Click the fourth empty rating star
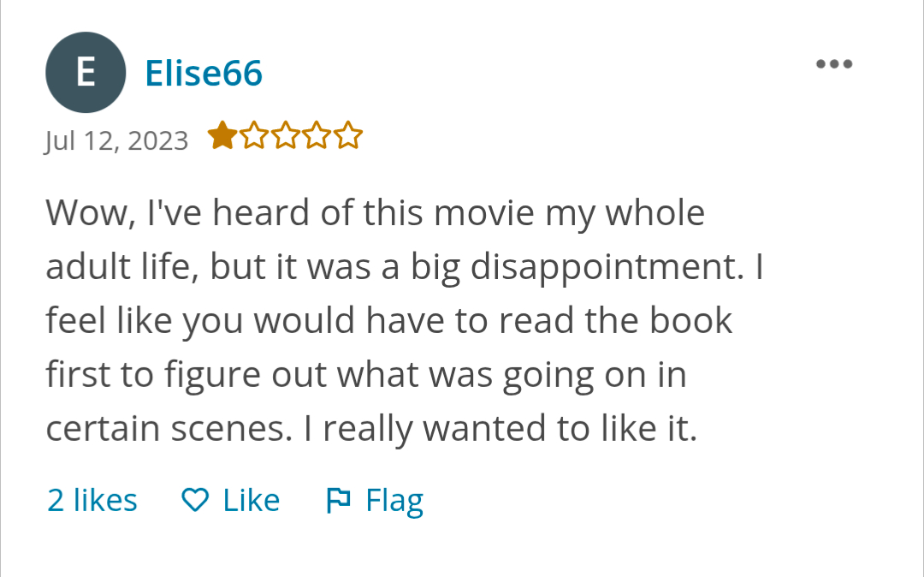The height and width of the screenshot is (577, 924). (317, 136)
